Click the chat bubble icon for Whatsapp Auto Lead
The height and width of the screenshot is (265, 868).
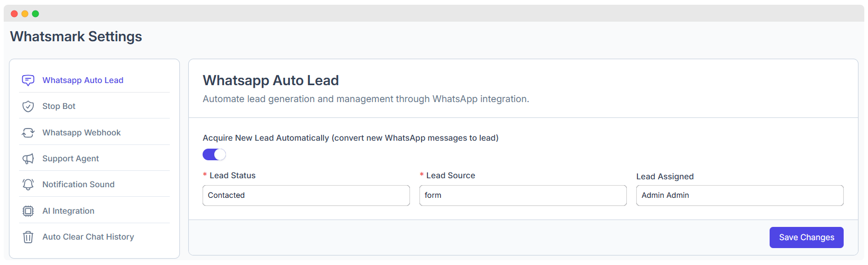(x=28, y=80)
